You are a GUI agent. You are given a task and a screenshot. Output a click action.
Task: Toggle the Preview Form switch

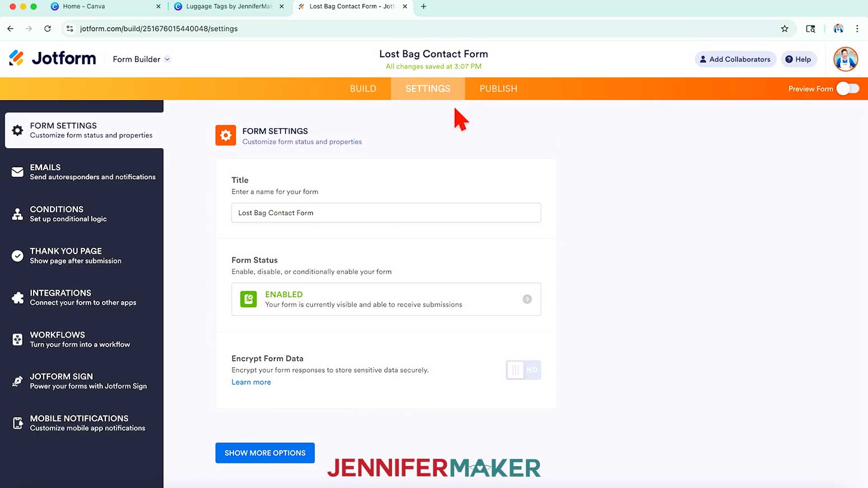847,88
